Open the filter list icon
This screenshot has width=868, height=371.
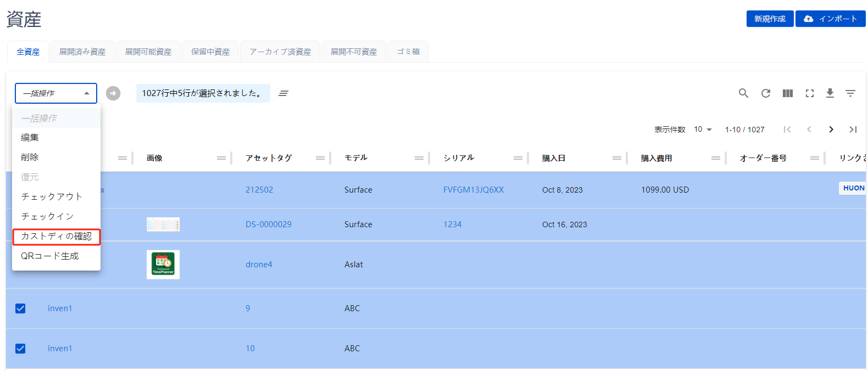[x=850, y=93]
